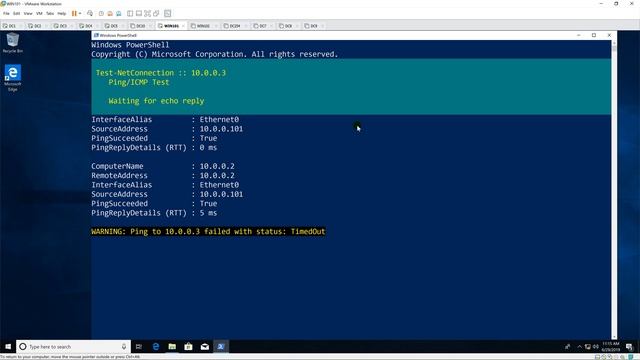Click the 'Type here to search' box
This screenshot has height=360, width=640.
coord(73,347)
